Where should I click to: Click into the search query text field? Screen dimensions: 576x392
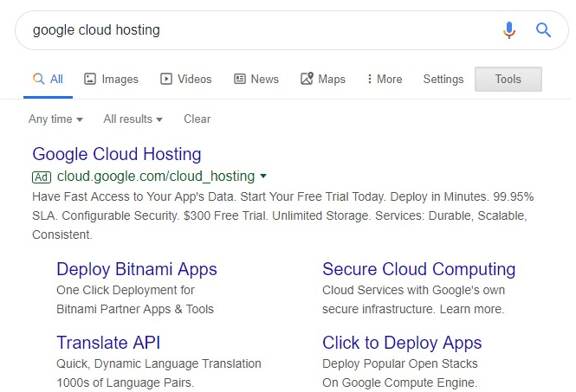tap(260, 30)
